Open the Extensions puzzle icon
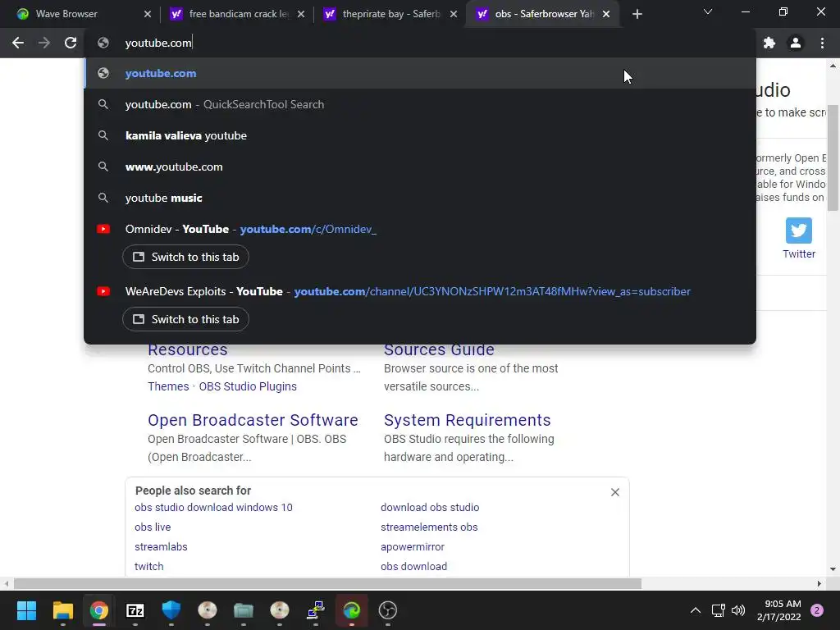The width and height of the screenshot is (840, 630). tap(769, 43)
